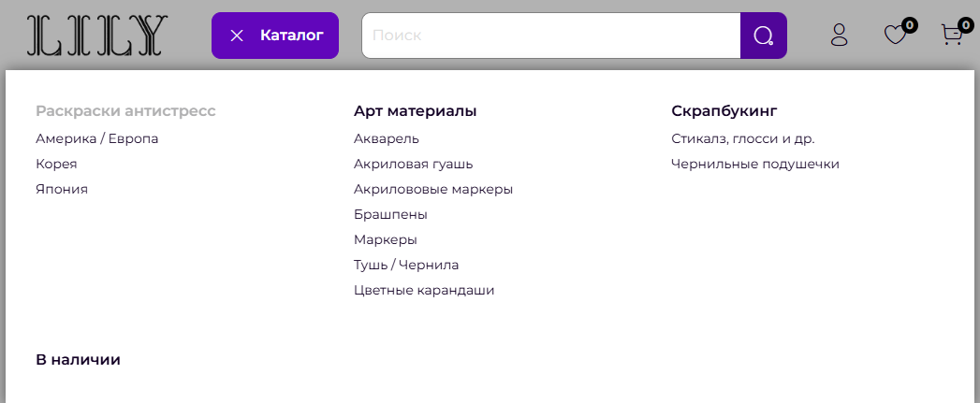The height and width of the screenshot is (403, 980).
Task: Focus the Поиск search input field
Action: coord(550,36)
